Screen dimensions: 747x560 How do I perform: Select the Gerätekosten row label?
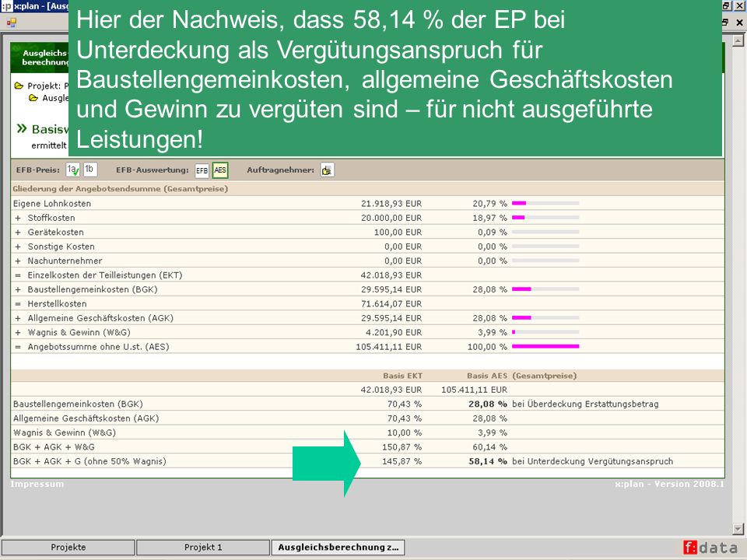55,232
